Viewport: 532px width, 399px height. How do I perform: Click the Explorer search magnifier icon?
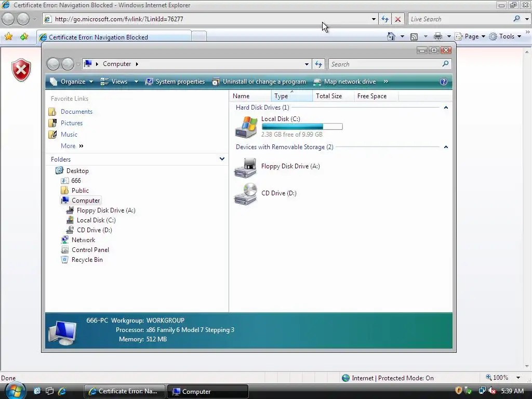pyautogui.click(x=445, y=63)
